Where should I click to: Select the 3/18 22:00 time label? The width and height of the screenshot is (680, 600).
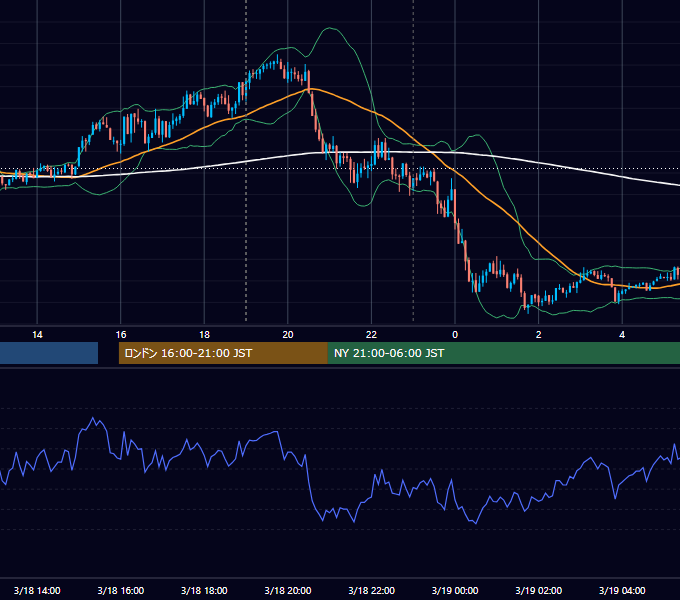[372, 590]
